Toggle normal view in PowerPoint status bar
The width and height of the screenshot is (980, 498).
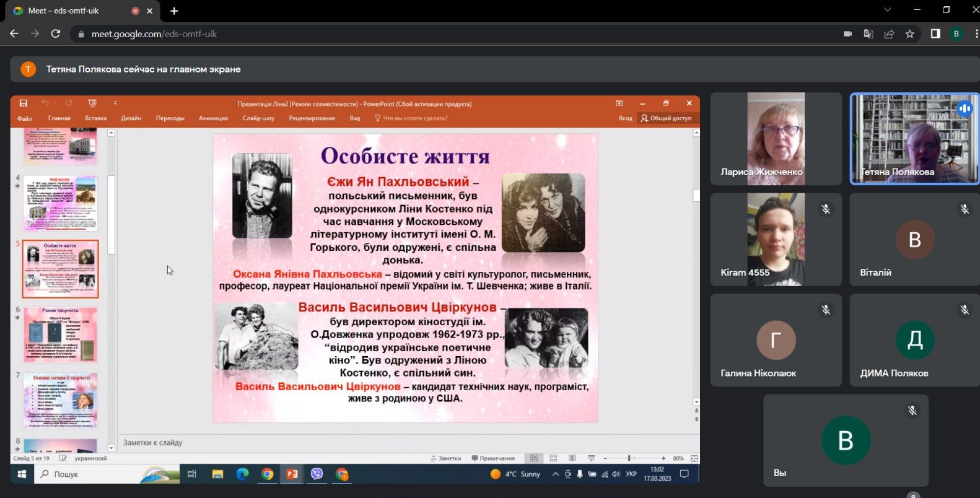(x=534, y=458)
